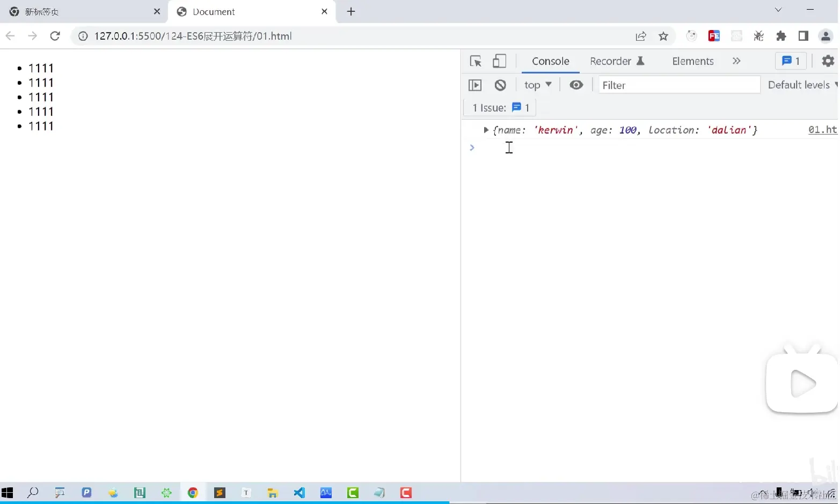Switch to the first browser tab
Image resolution: width=840 pixels, height=504 pixels.
click(83, 12)
